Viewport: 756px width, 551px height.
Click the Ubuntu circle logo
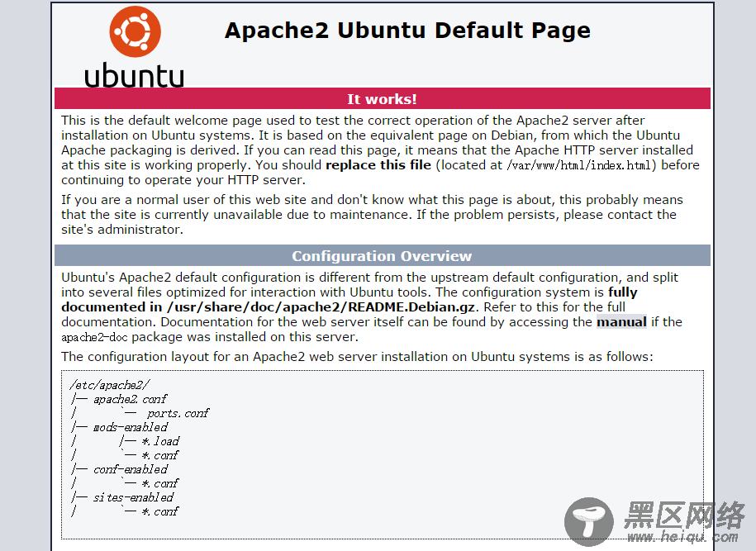point(135,32)
